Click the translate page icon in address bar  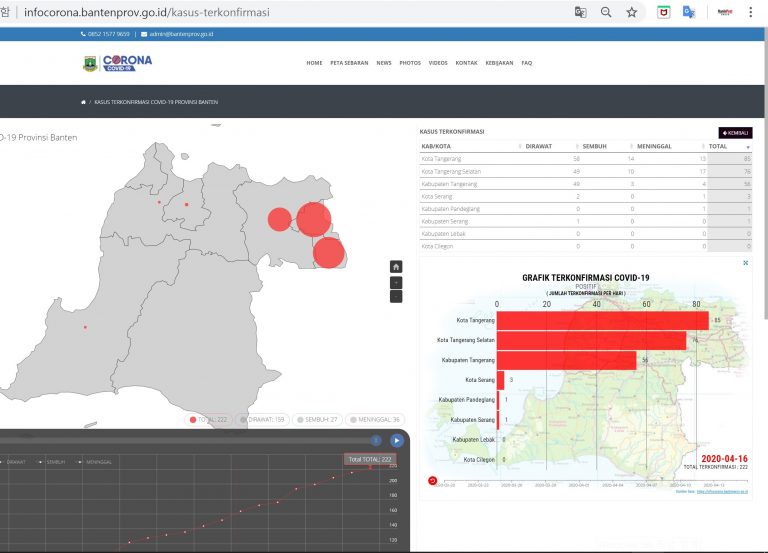tap(580, 12)
